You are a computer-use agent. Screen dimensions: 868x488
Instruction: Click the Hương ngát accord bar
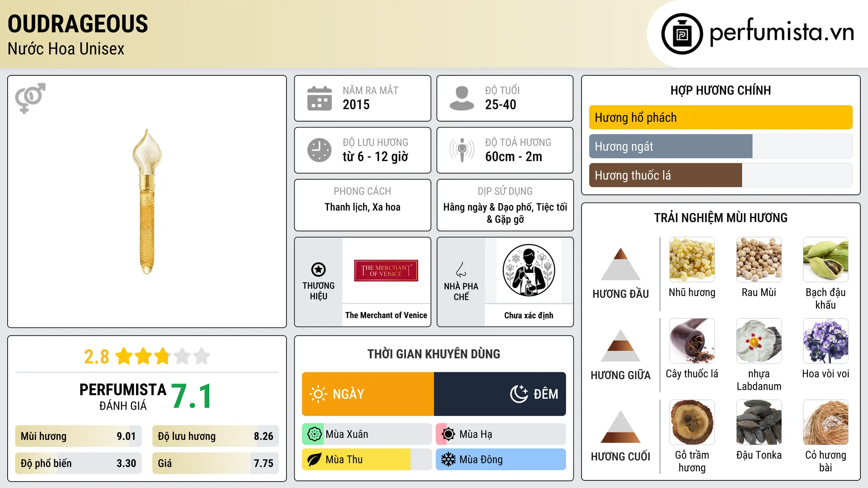[x=721, y=146]
